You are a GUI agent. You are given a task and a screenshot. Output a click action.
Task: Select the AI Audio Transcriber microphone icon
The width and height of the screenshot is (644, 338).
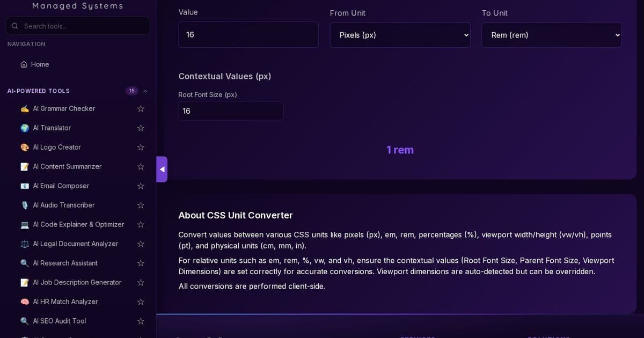(24, 205)
